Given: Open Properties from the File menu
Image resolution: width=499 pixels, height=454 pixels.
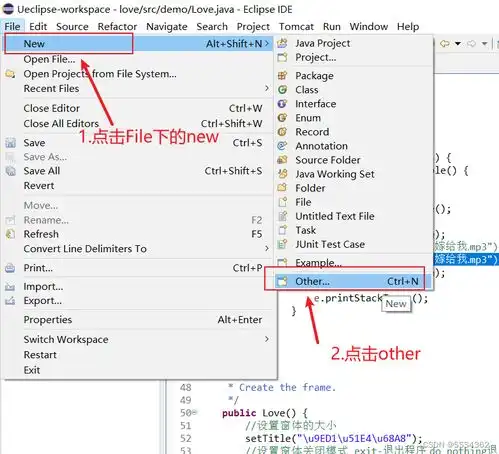Looking at the screenshot, I should click(x=138, y=320).
